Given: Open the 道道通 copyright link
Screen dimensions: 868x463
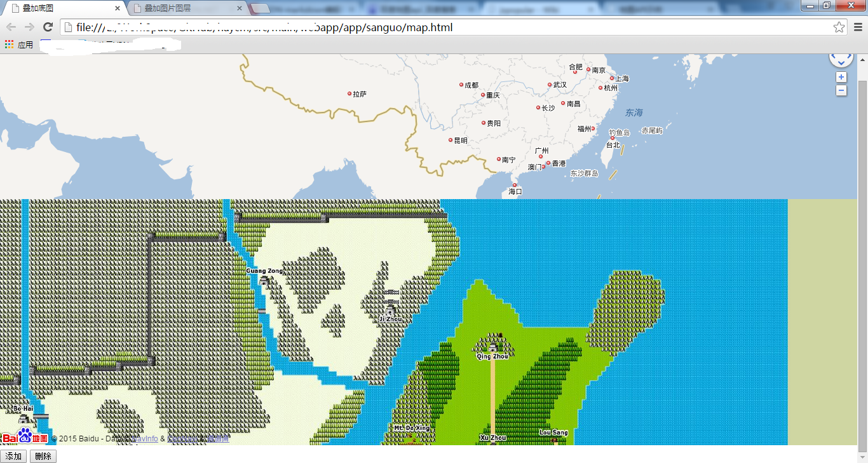Looking at the screenshot, I should pos(218,439).
